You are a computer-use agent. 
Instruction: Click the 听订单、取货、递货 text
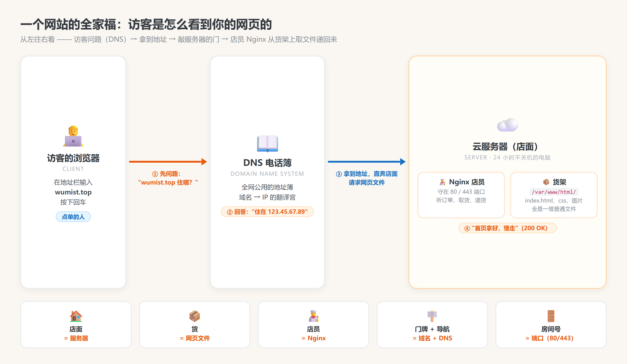(461, 200)
